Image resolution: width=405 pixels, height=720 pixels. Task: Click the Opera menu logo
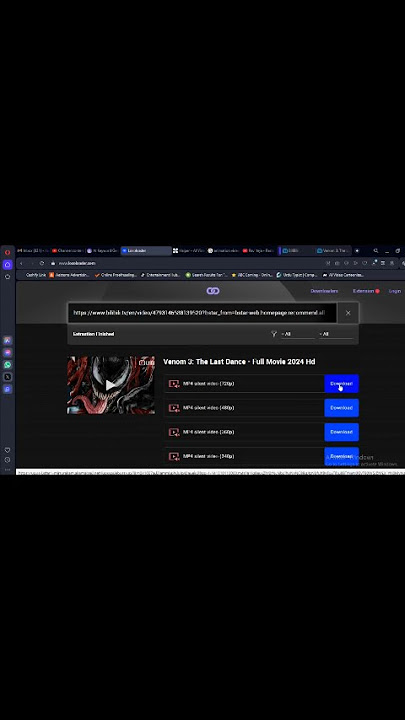click(x=7, y=252)
